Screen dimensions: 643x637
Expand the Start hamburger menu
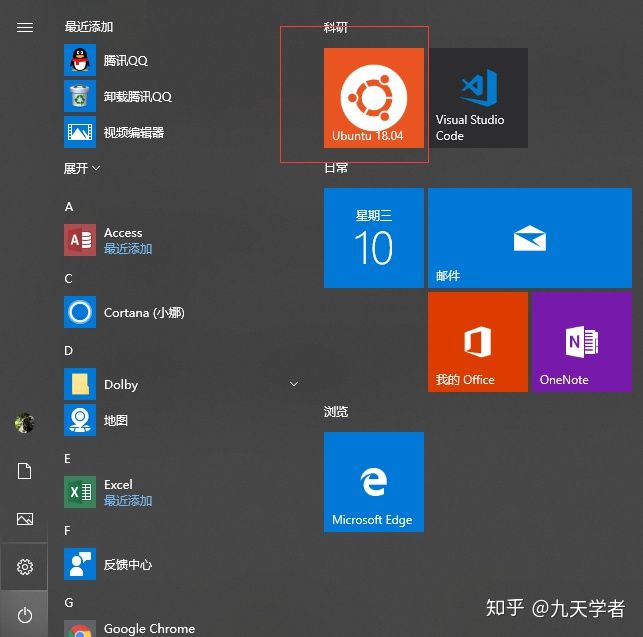(25, 28)
